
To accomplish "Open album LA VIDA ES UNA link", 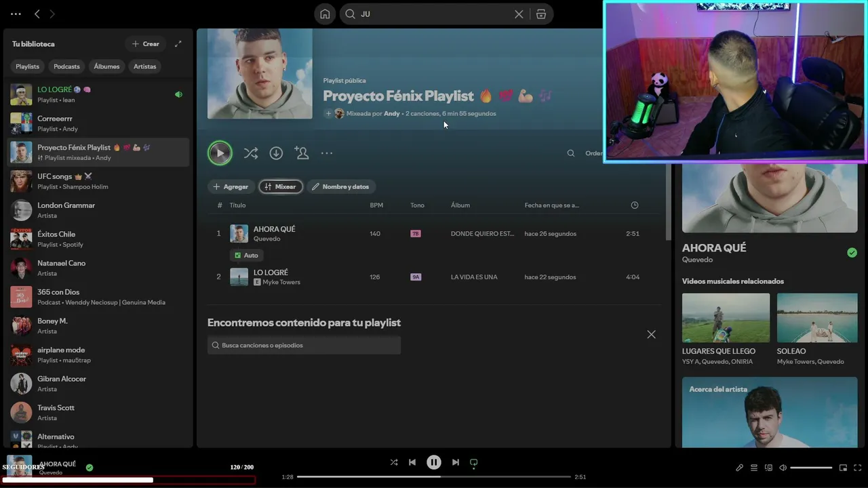I will (474, 277).
